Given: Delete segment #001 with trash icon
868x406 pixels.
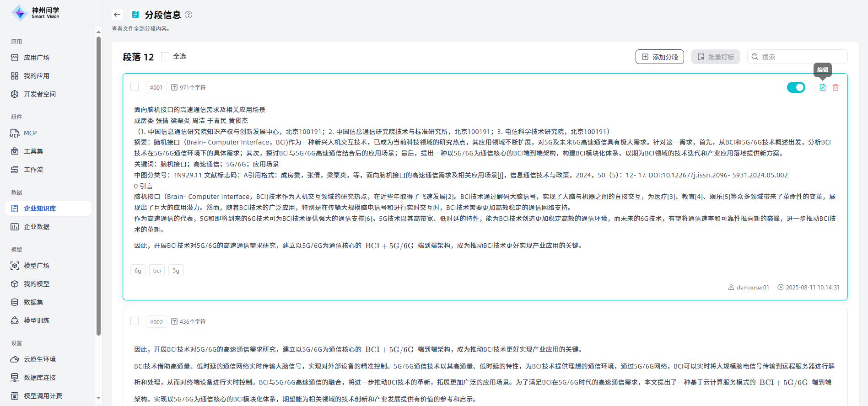Looking at the screenshot, I should [x=836, y=87].
